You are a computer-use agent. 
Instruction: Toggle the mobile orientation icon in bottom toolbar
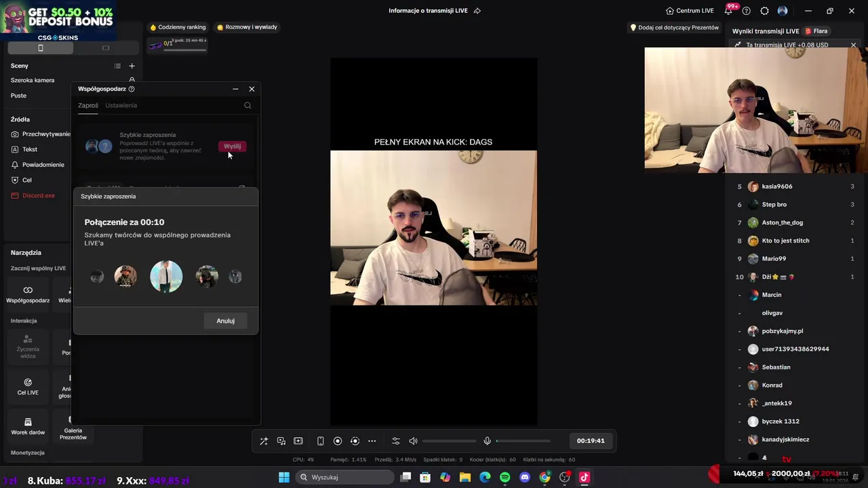click(321, 441)
